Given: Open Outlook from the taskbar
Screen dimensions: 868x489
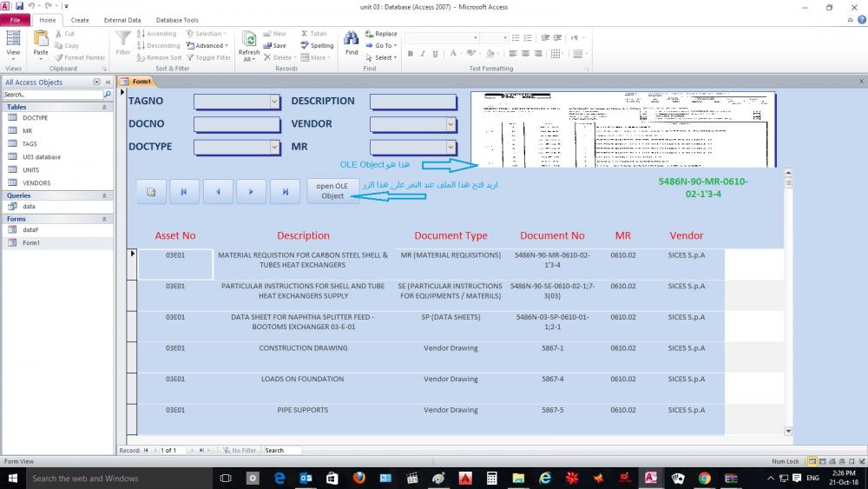Looking at the screenshot, I should pos(306,478).
